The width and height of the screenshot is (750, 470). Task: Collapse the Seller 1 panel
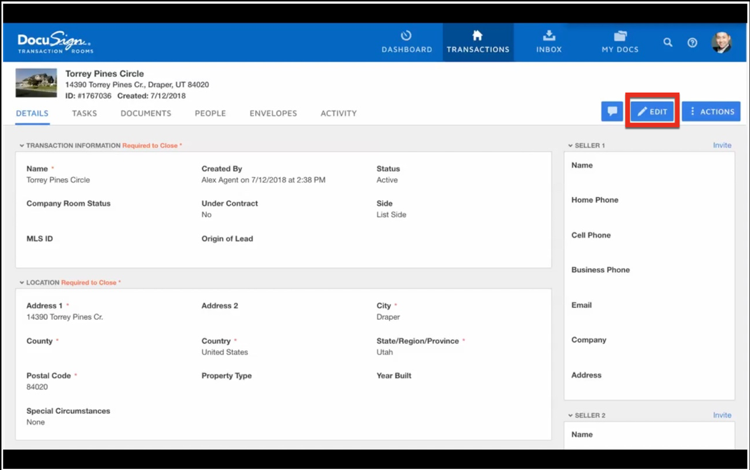point(570,146)
